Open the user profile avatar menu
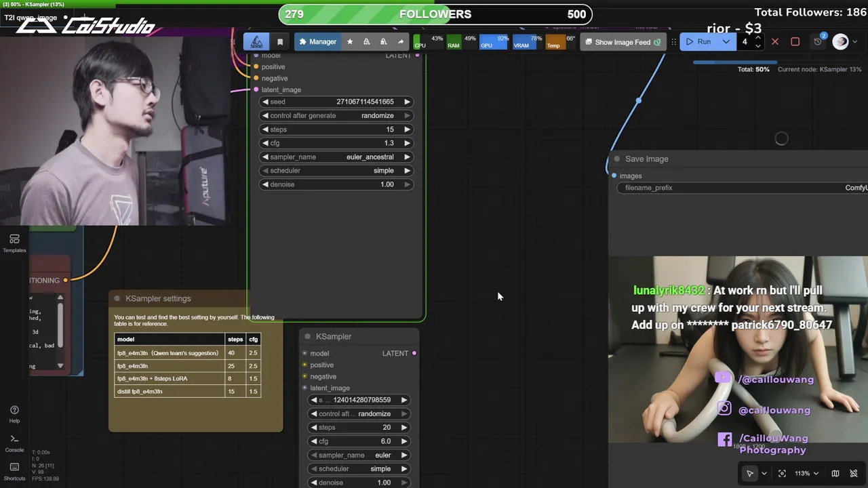Viewport: 868px width, 488px height. pos(840,41)
